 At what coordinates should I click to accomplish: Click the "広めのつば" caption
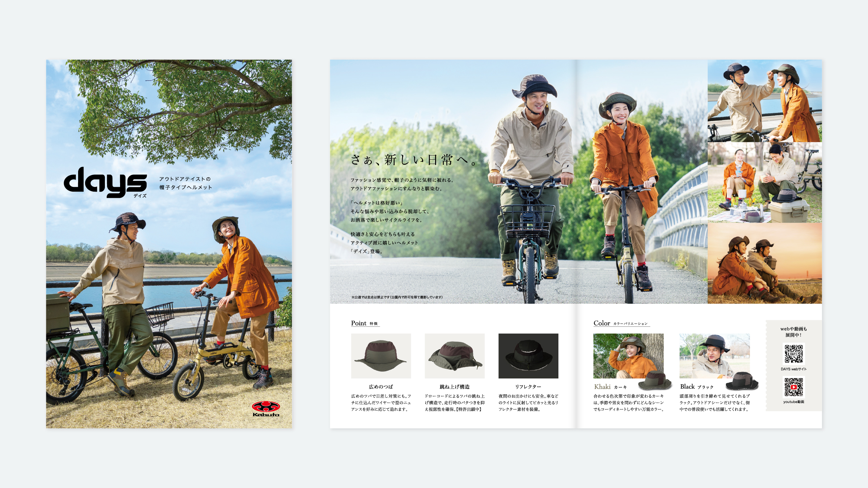click(x=381, y=387)
